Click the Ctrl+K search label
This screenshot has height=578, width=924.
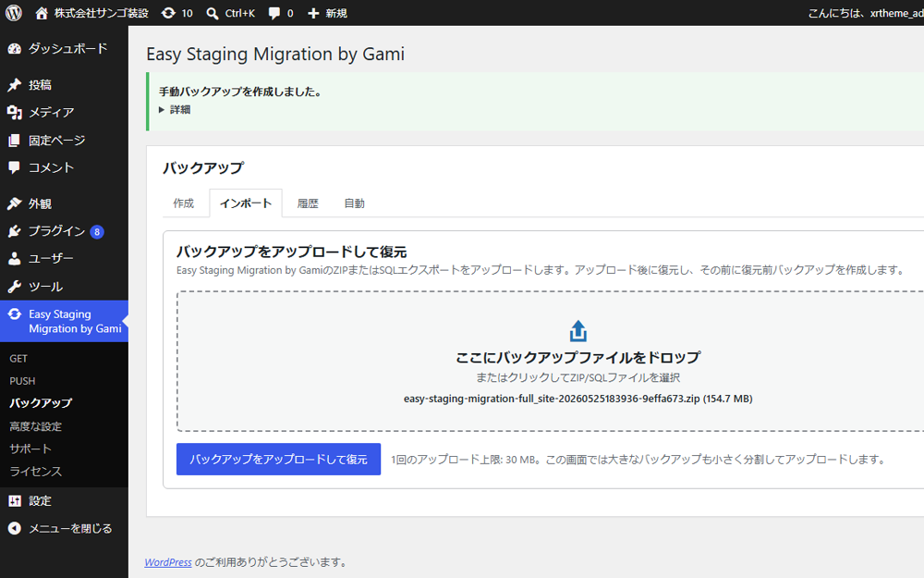(240, 14)
